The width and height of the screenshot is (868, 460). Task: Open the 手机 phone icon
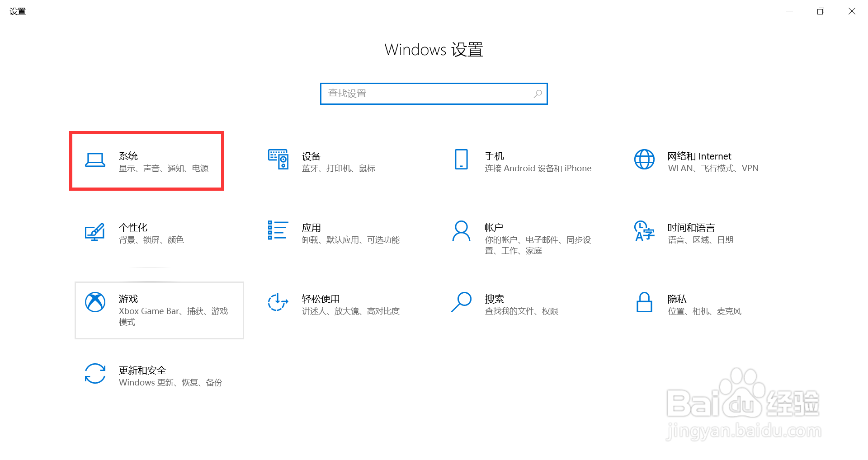point(461,160)
